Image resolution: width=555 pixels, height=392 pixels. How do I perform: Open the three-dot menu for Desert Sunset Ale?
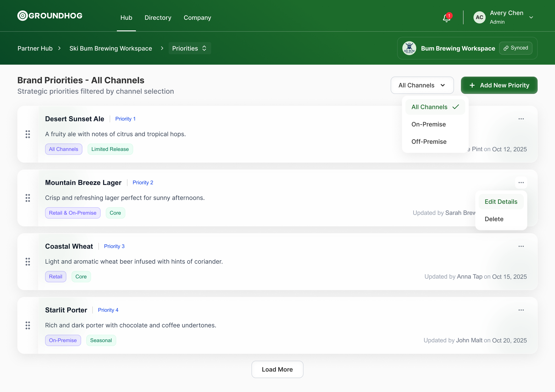(x=521, y=119)
